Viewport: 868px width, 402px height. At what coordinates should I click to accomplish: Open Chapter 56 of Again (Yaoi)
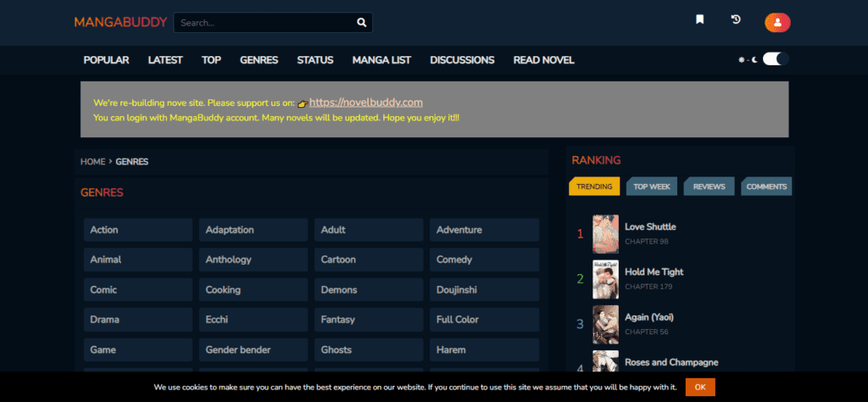(647, 332)
